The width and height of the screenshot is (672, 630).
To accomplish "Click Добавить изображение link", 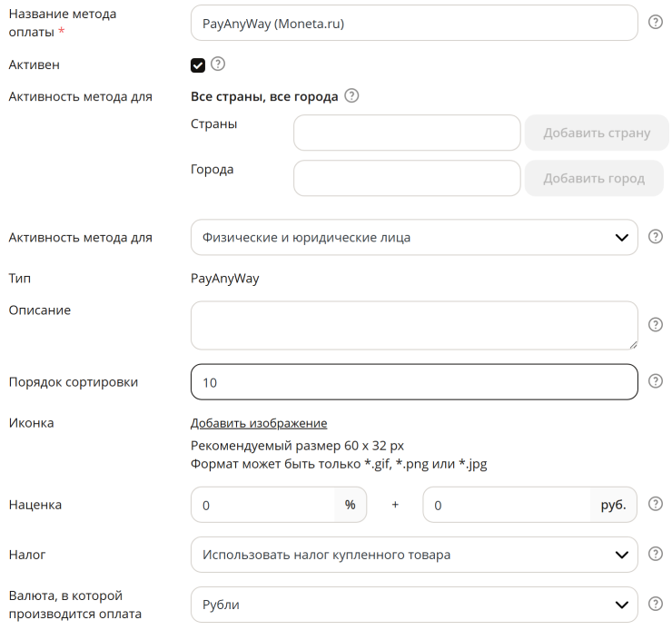I will [259, 423].
